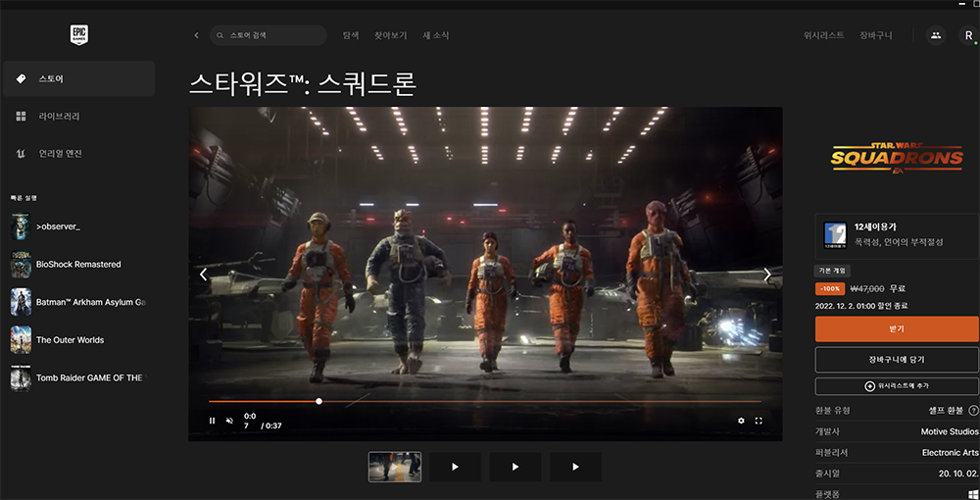This screenshot has height=500, width=980.
Task: Launch >observer_ from quick launch
Action: [x=78, y=226]
